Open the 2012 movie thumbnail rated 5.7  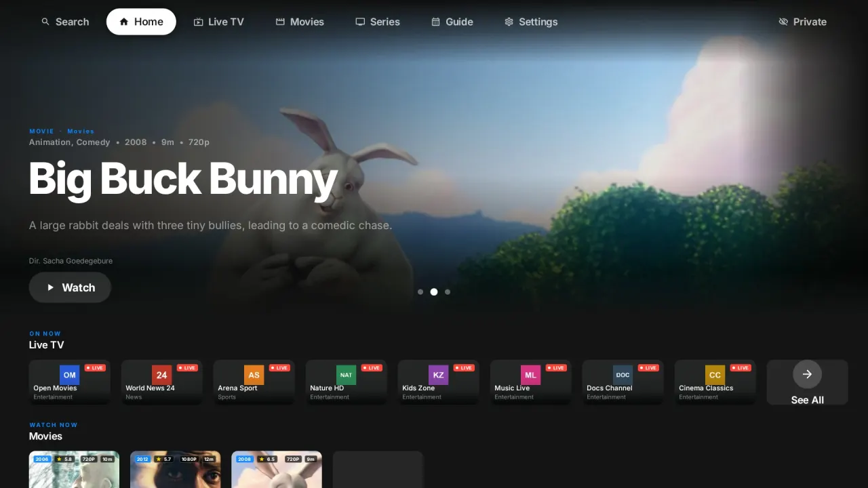pyautogui.click(x=176, y=470)
